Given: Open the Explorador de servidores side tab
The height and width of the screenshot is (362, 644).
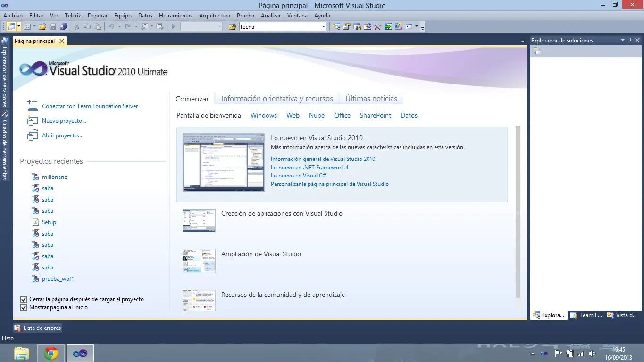Looking at the screenshot, I should click(x=5, y=73).
